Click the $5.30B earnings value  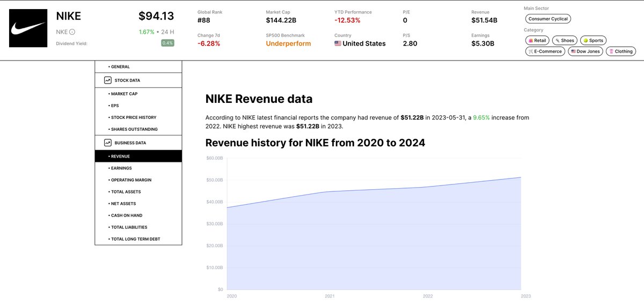(482, 43)
